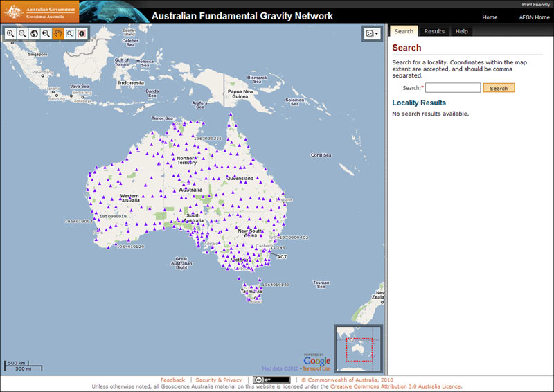This screenshot has width=554, height=392.
Task: Click the globe full extent icon
Action: click(34, 33)
